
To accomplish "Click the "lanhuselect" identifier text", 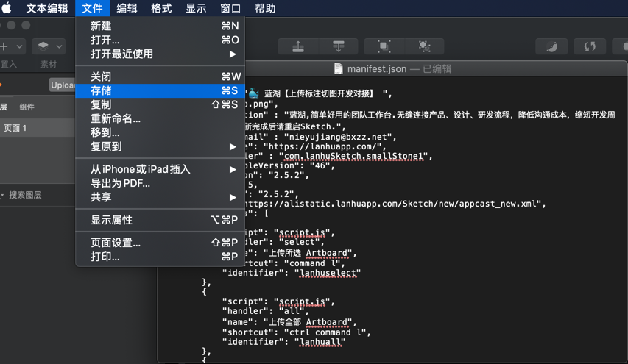I will [328, 273].
